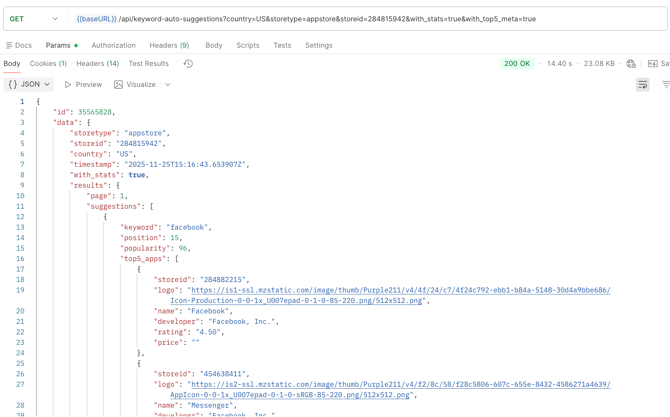Screen dimensions: 670x417
Task: Click the save response icon
Action: (655, 64)
